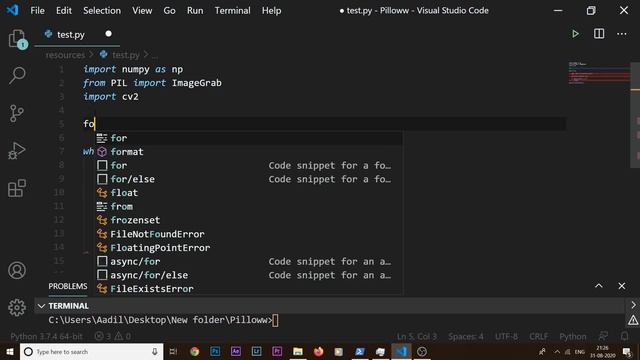Choose the 'frozenset' suggestion
640x360 pixels.
[x=249, y=220]
